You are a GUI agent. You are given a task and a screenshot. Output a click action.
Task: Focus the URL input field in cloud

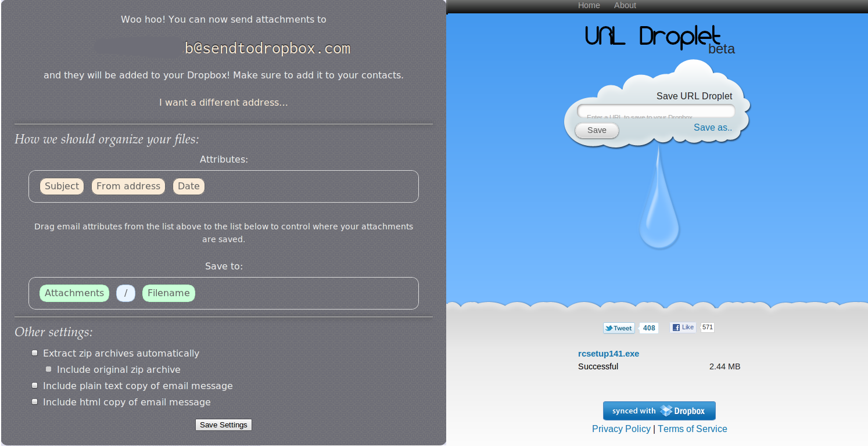[656, 111]
